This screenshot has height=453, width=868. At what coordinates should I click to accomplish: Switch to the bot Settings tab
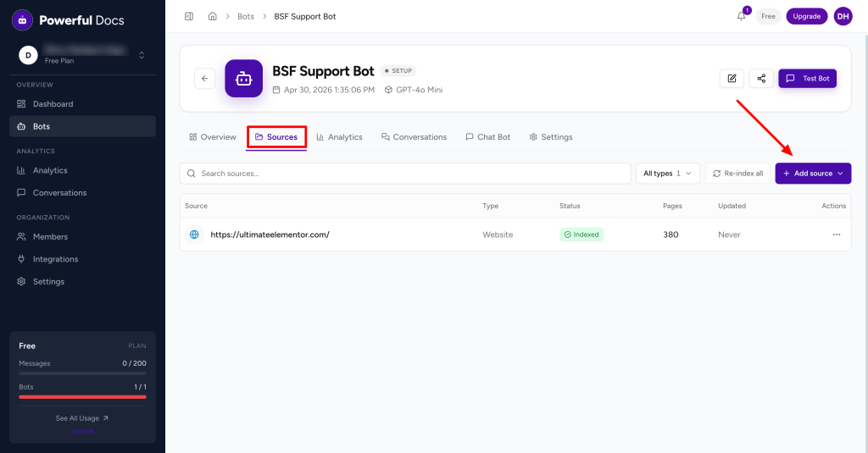551,137
